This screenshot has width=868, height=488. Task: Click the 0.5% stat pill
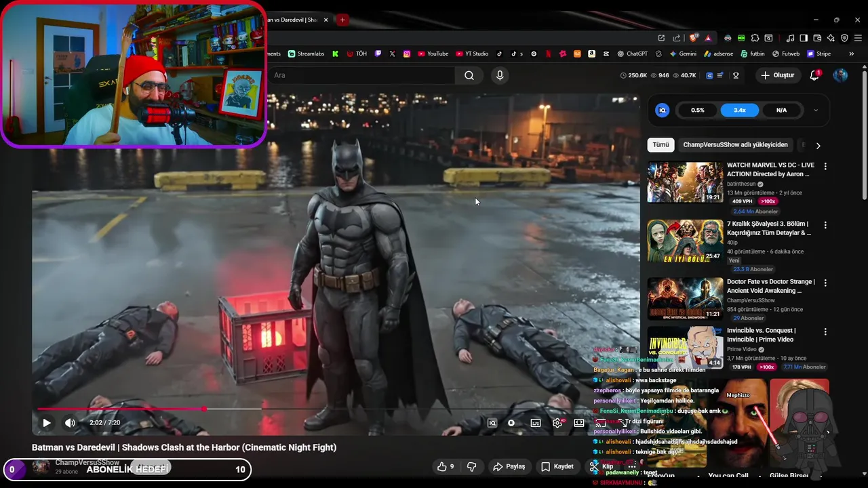point(698,110)
